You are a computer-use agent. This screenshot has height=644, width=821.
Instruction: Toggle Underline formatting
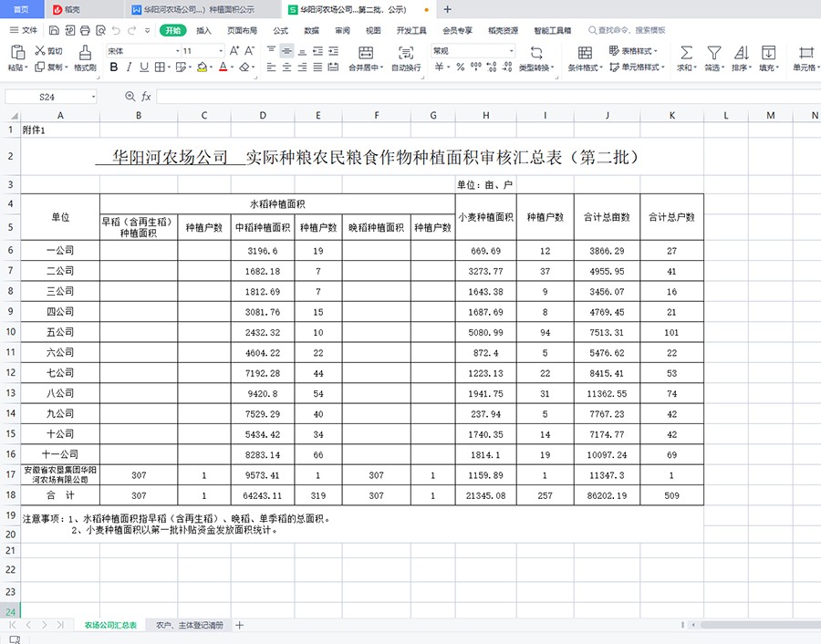point(144,68)
